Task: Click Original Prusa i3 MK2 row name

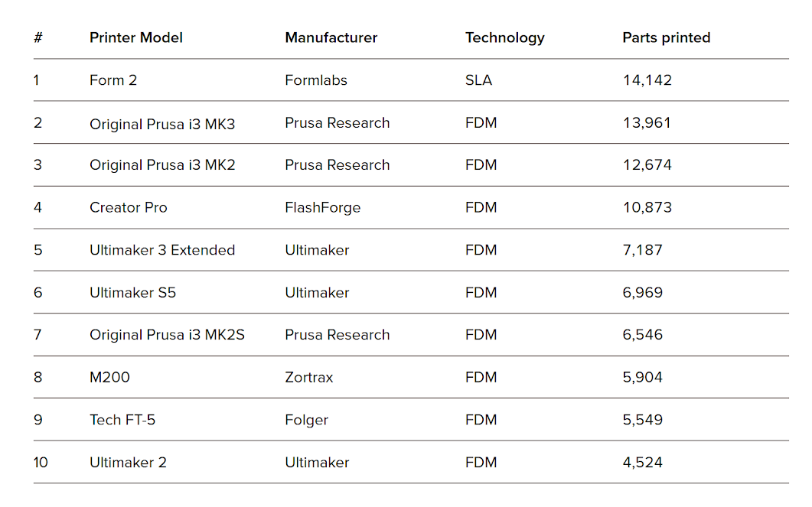Action: tap(162, 165)
